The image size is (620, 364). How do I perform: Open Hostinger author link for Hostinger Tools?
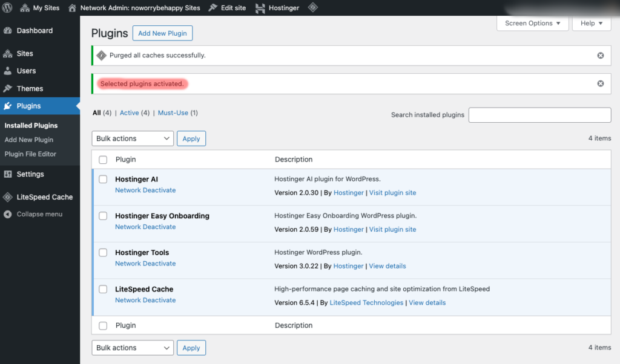(348, 266)
